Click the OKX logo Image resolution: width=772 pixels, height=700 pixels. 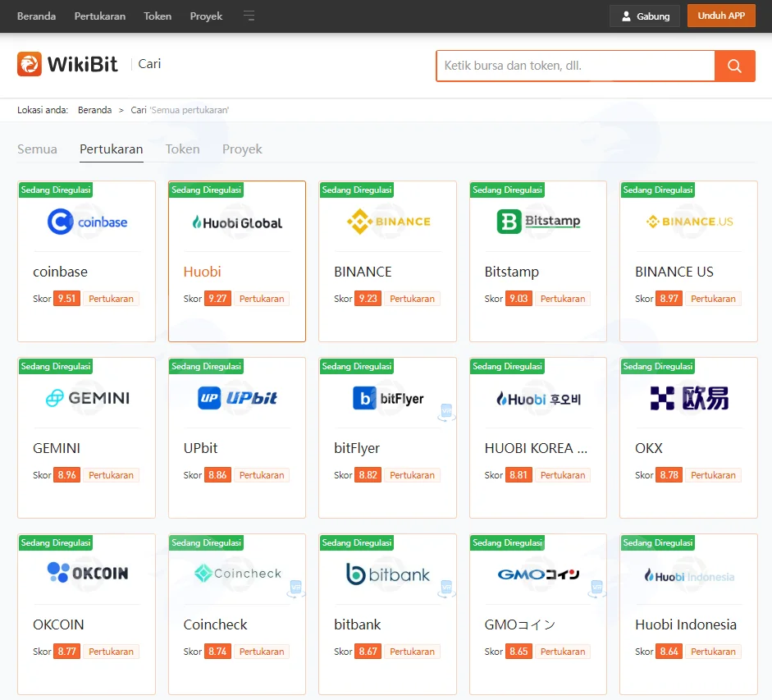point(689,398)
